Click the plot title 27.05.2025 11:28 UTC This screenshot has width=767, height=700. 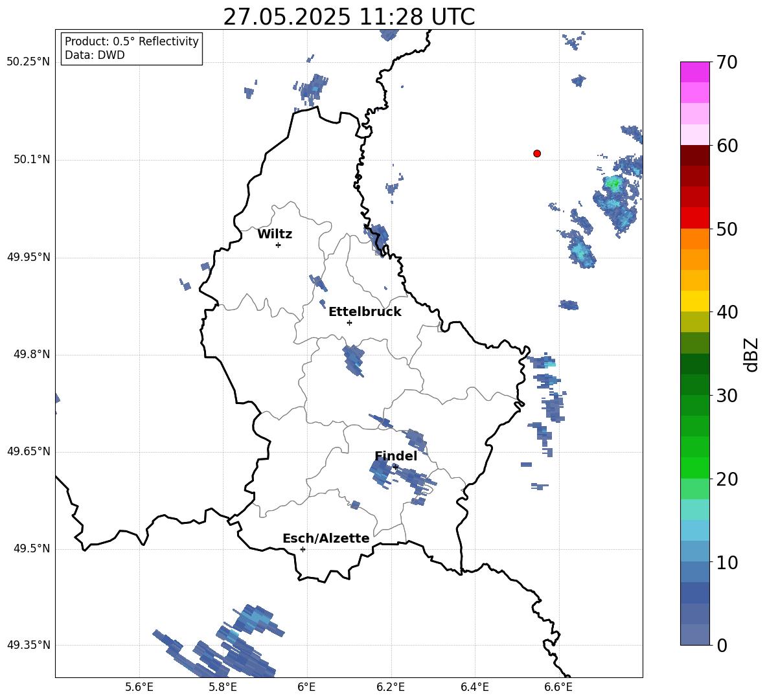[349, 17]
